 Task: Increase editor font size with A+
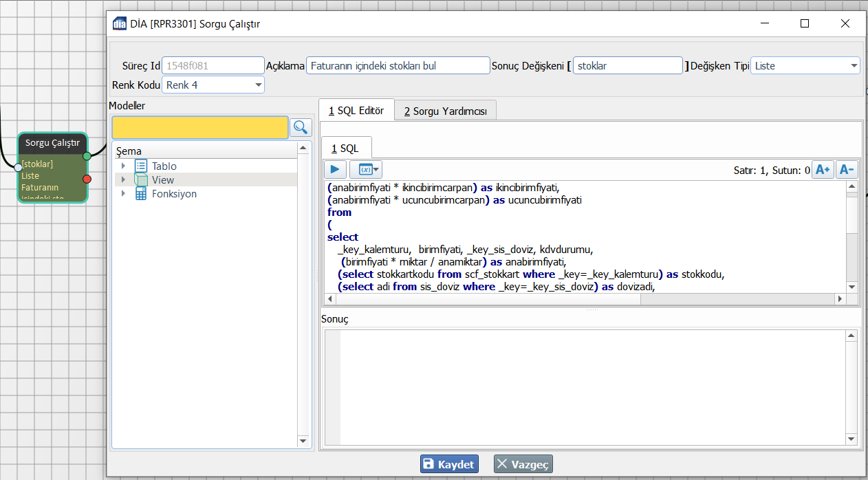coord(823,170)
